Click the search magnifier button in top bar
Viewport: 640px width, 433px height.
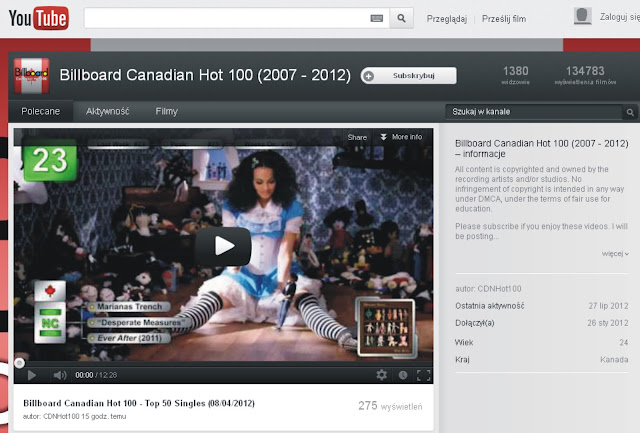pyautogui.click(x=402, y=18)
